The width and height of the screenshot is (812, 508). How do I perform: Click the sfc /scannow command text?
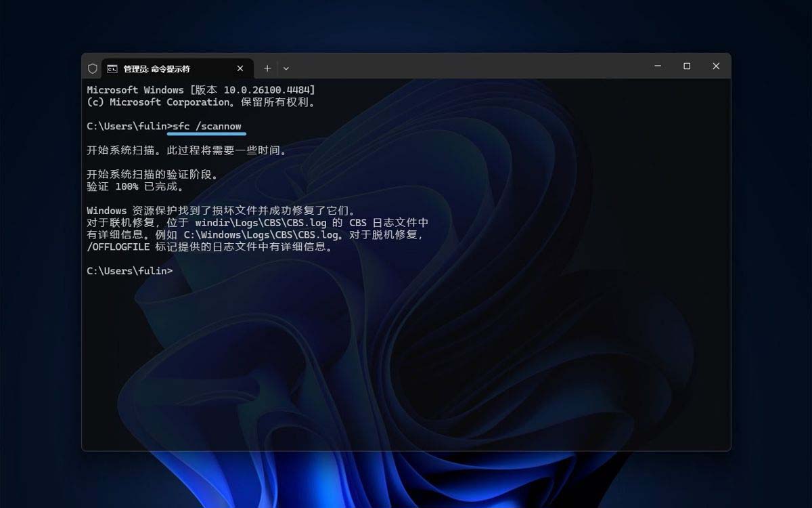[x=207, y=126]
